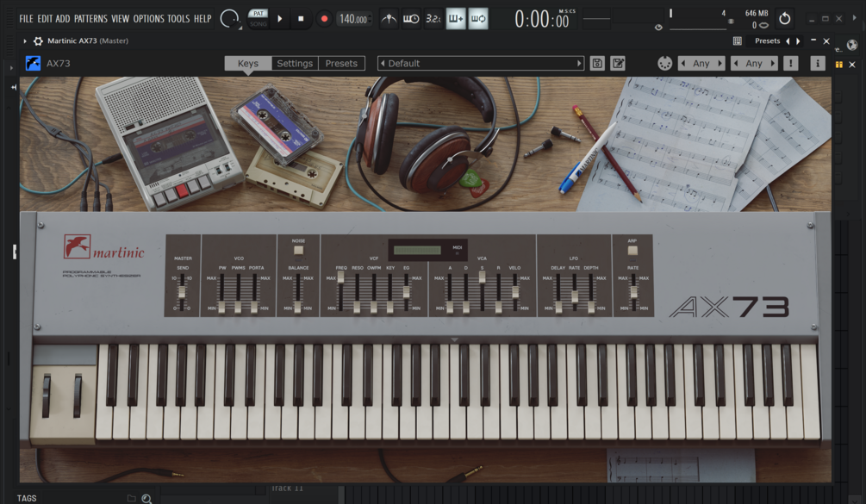Click the save preset floppy icon

click(597, 64)
